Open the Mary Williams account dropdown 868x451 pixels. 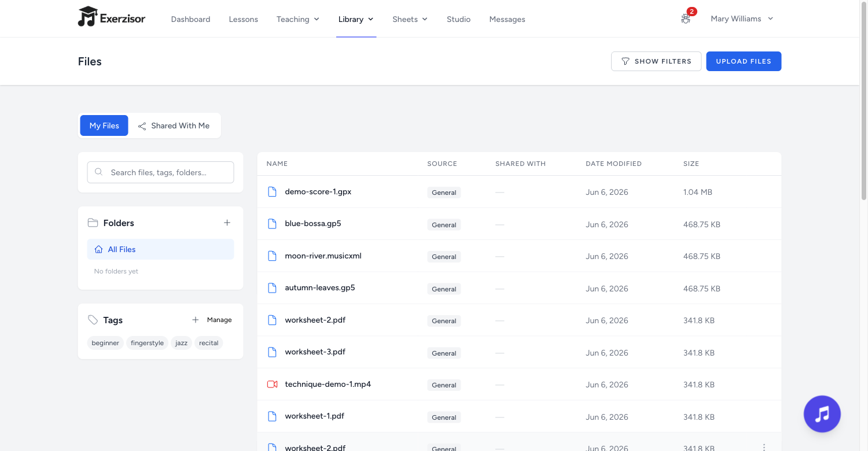(742, 19)
